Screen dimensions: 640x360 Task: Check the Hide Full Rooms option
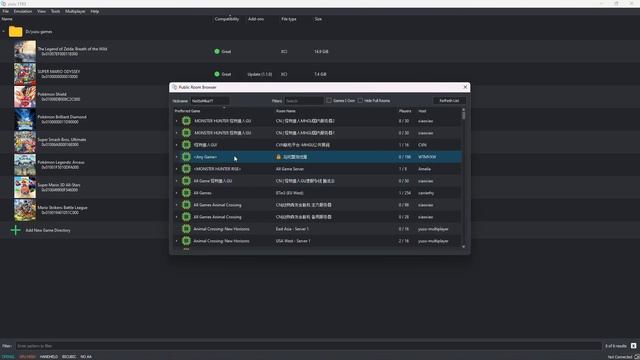360,100
